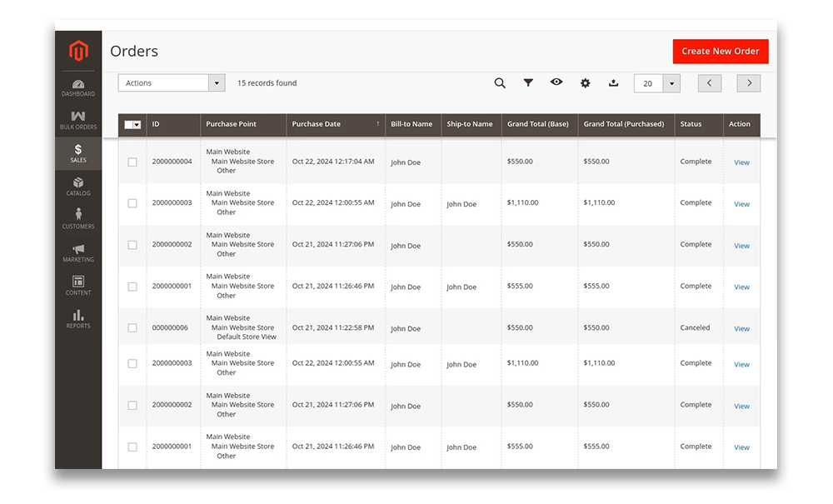
Task: Go to next page arrow
Action: pyautogui.click(x=749, y=83)
